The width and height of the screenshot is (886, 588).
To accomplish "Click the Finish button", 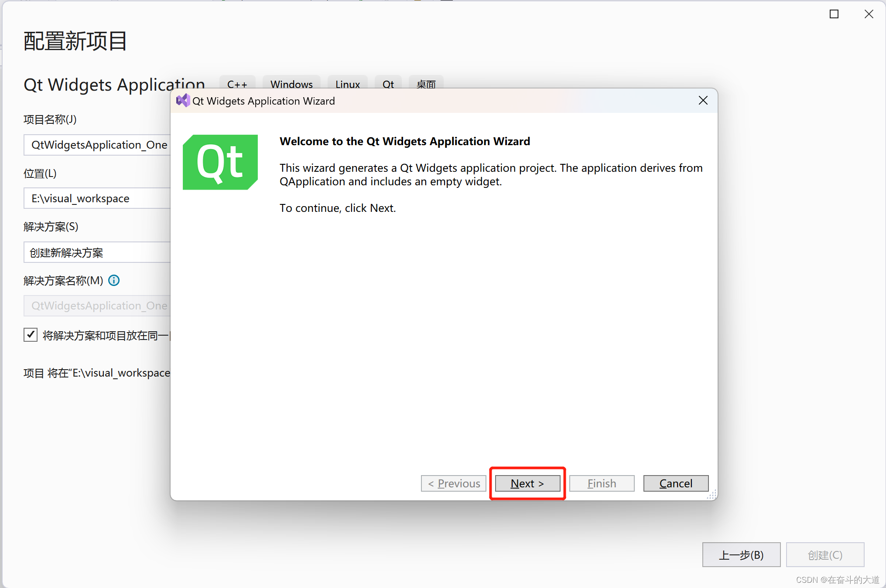I will [x=602, y=483].
